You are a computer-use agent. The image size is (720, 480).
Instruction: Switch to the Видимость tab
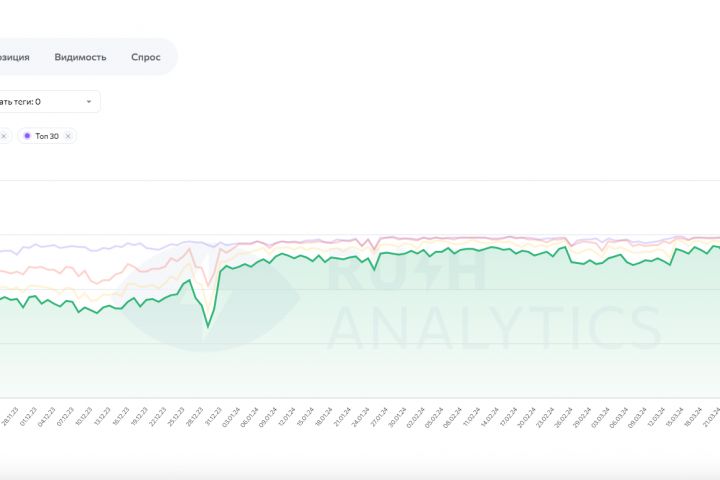pos(80,57)
